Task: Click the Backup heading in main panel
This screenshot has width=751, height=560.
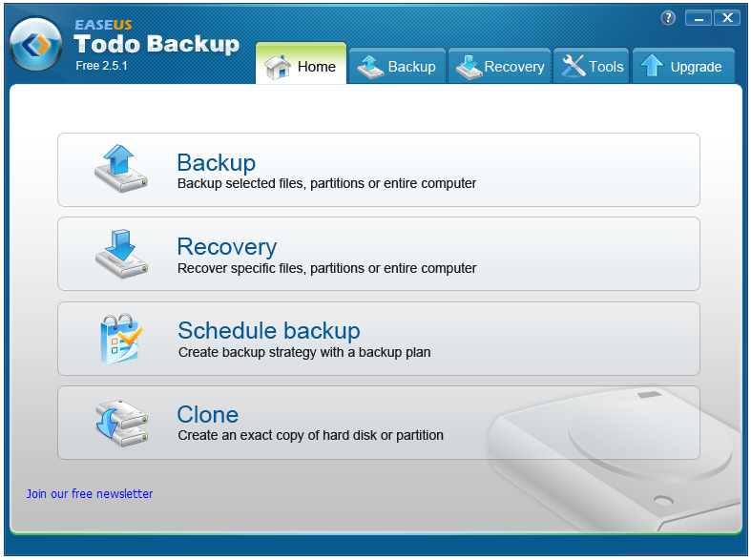Action: (x=217, y=163)
